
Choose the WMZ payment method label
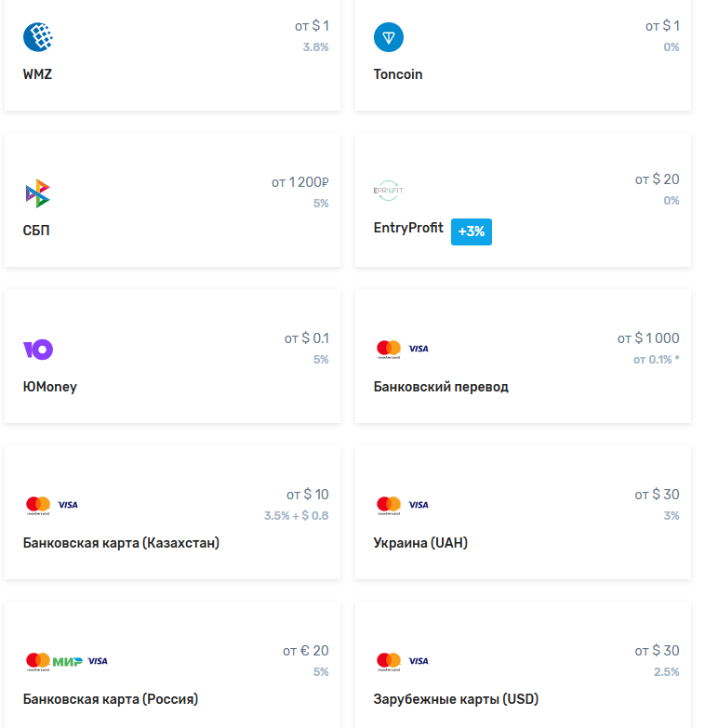37,74
